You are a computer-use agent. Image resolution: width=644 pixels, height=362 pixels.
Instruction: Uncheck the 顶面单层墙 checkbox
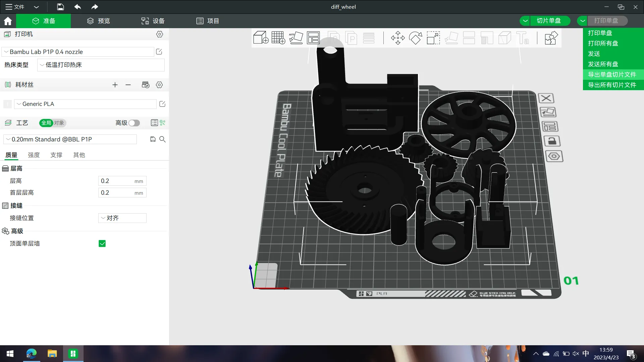[102, 244]
